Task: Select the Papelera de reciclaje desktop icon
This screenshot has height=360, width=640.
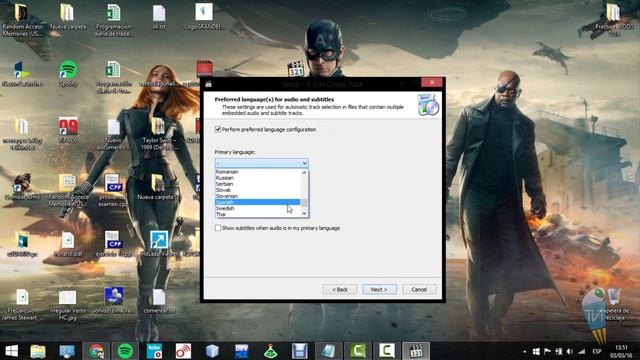Action: pyautogui.click(x=614, y=304)
